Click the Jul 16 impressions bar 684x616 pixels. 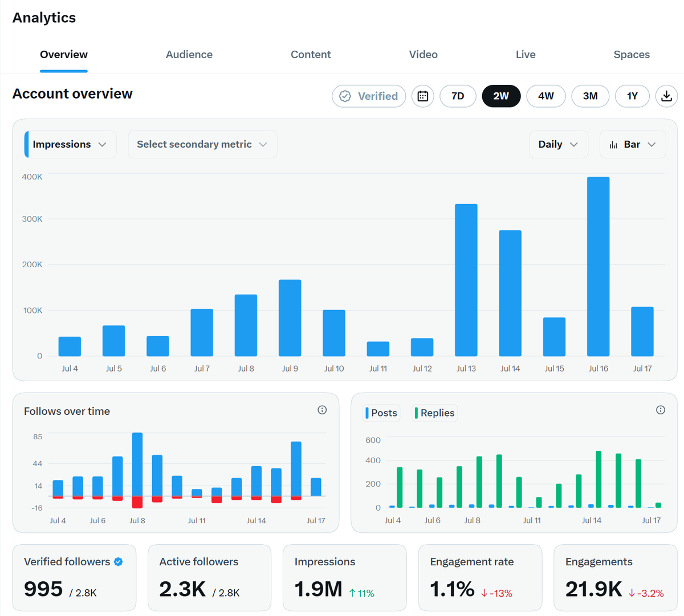pyautogui.click(x=598, y=267)
